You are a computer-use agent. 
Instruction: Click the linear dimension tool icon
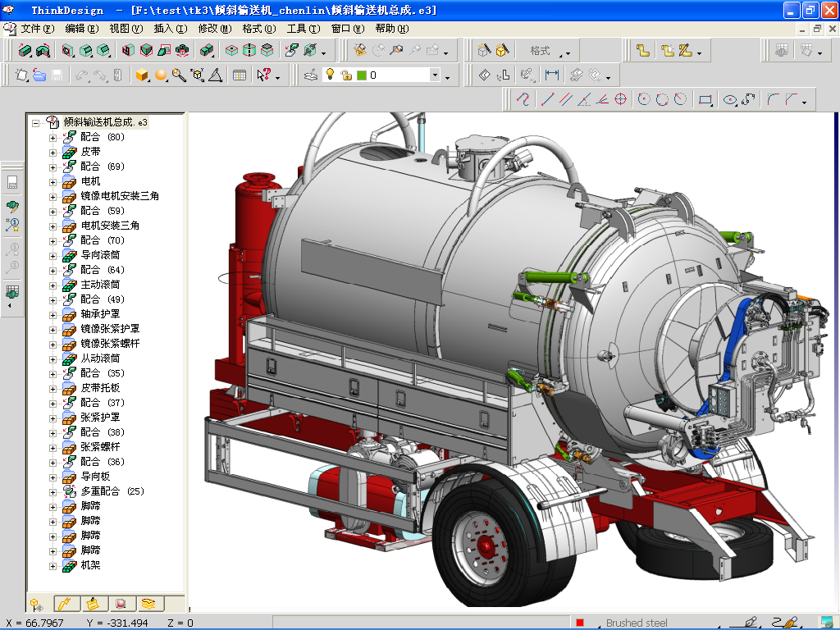click(x=552, y=75)
